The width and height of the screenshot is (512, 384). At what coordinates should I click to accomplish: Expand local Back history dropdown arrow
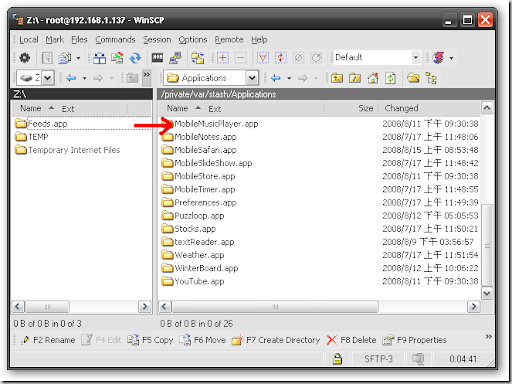coord(84,78)
